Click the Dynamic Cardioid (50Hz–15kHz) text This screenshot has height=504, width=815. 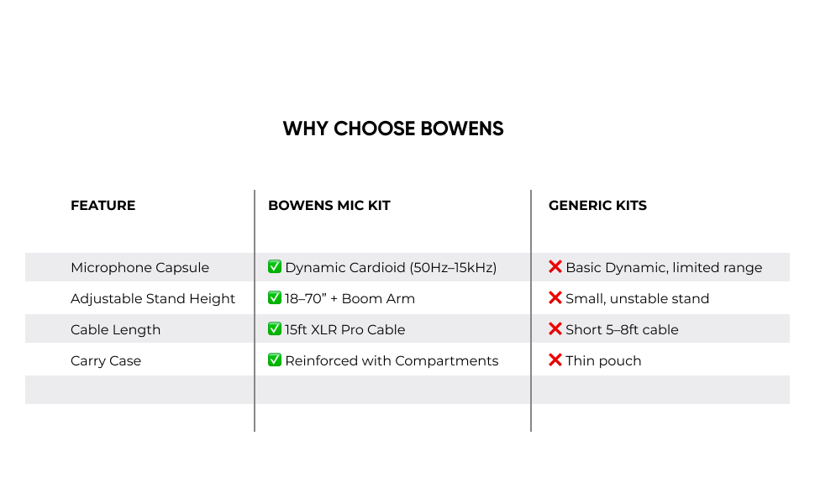click(x=391, y=268)
